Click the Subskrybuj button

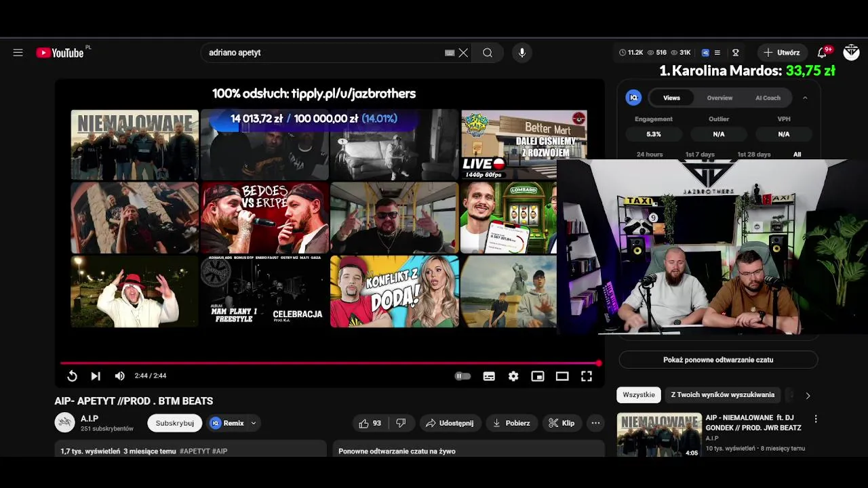175,423
